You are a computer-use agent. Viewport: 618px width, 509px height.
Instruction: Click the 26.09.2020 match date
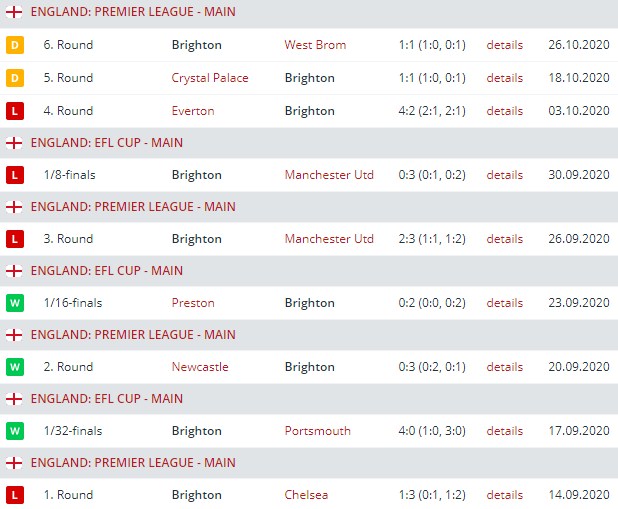tap(578, 239)
